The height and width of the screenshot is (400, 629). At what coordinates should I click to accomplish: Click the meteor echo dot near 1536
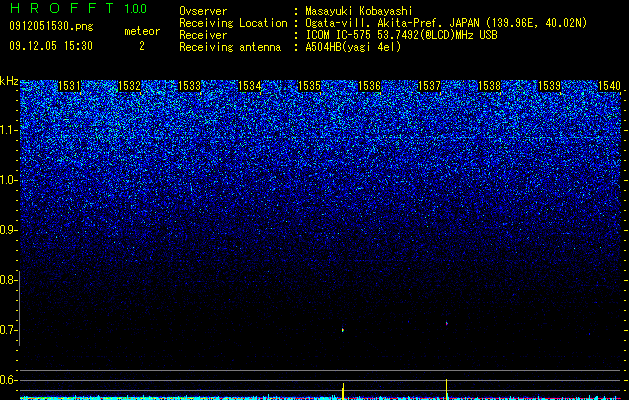tap(343, 330)
